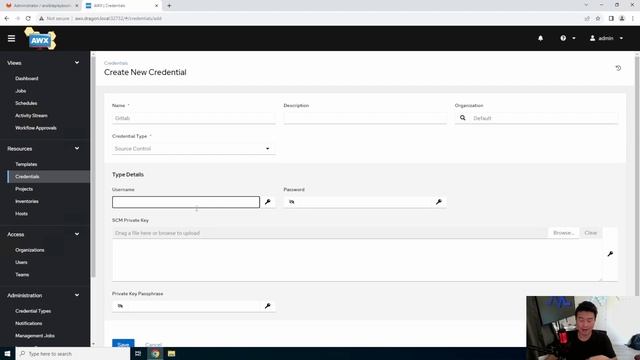Open a new browser tab

(x=169, y=6)
